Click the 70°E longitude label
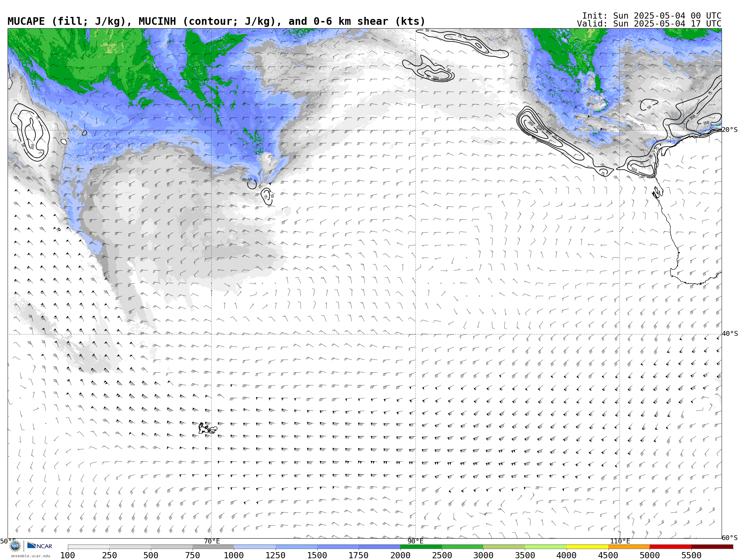Image resolution: width=744 pixels, height=560 pixels. point(212,541)
